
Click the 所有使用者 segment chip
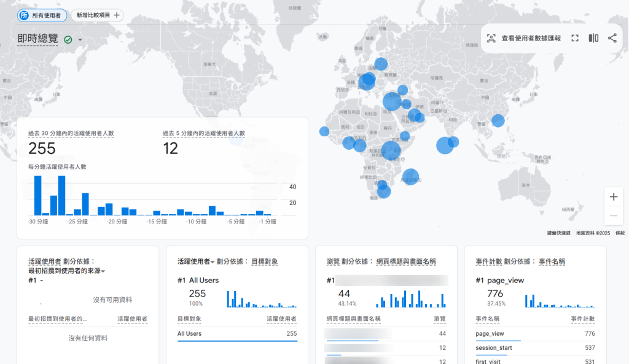pyautogui.click(x=42, y=15)
